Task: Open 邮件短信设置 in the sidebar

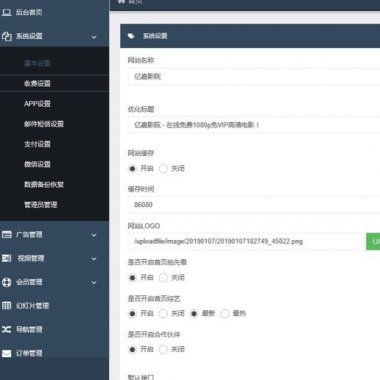Action: (x=44, y=124)
